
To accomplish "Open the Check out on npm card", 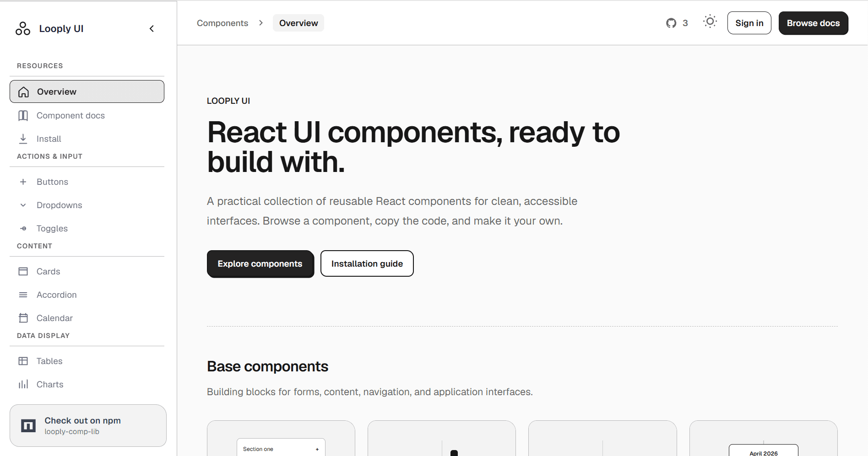I will (88, 425).
